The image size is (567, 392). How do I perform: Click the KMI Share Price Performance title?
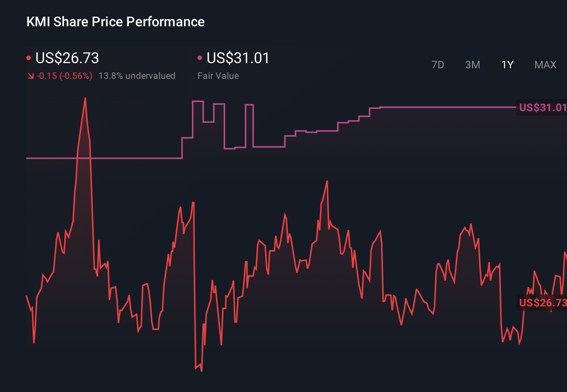[115, 22]
